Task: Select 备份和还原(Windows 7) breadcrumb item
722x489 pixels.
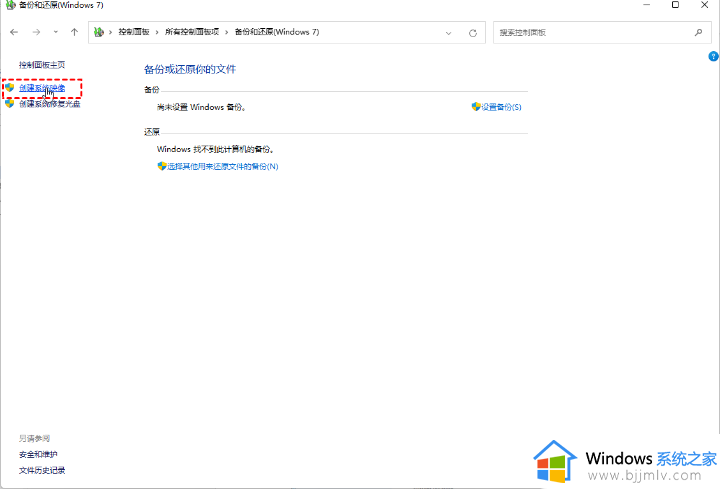Action: [x=277, y=32]
